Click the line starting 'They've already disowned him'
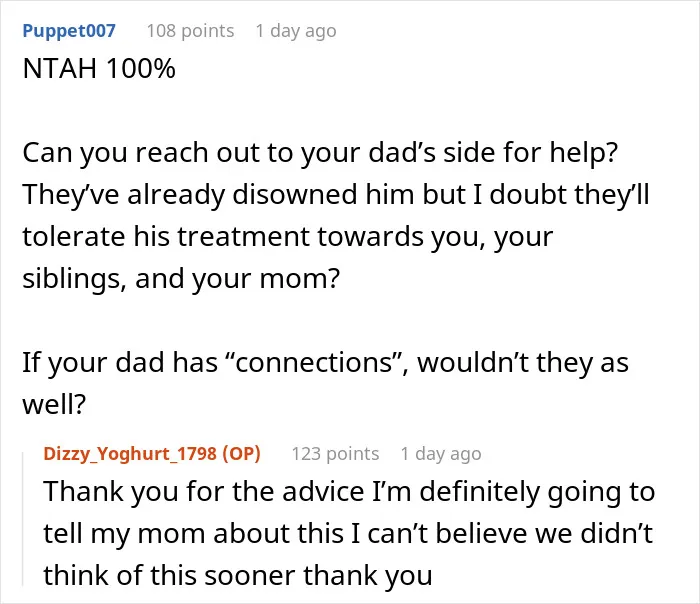This screenshot has width=700, height=604. pyautogui.click(x=336, y=195)
